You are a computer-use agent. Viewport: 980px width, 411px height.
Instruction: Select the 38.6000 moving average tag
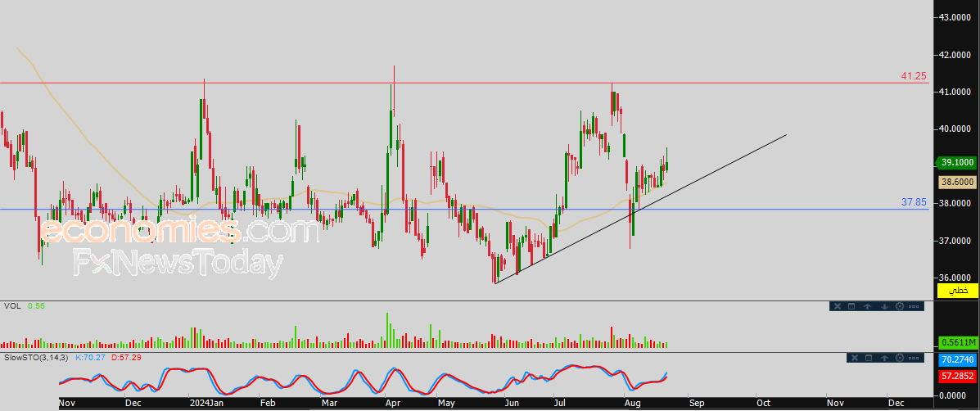click(x=958, y=182)
